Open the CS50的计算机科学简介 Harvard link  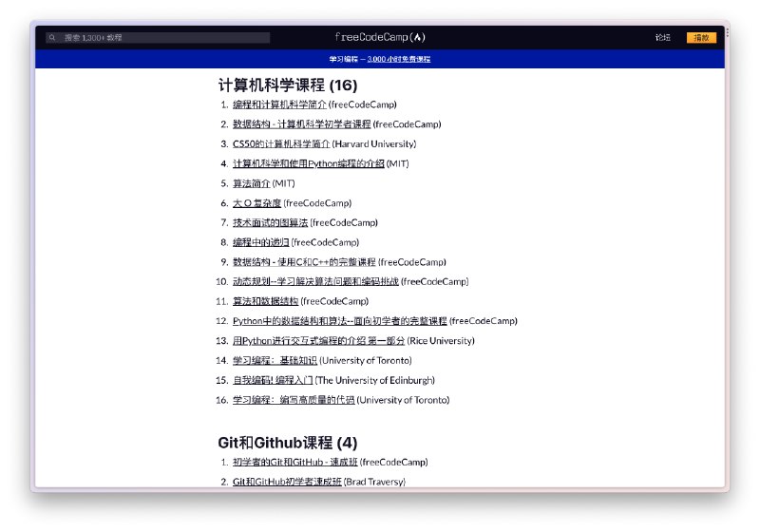281,143
